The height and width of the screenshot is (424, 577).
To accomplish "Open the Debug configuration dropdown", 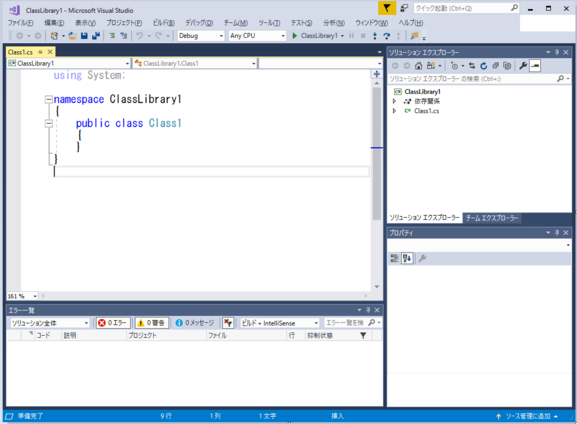I will (201, 36).
